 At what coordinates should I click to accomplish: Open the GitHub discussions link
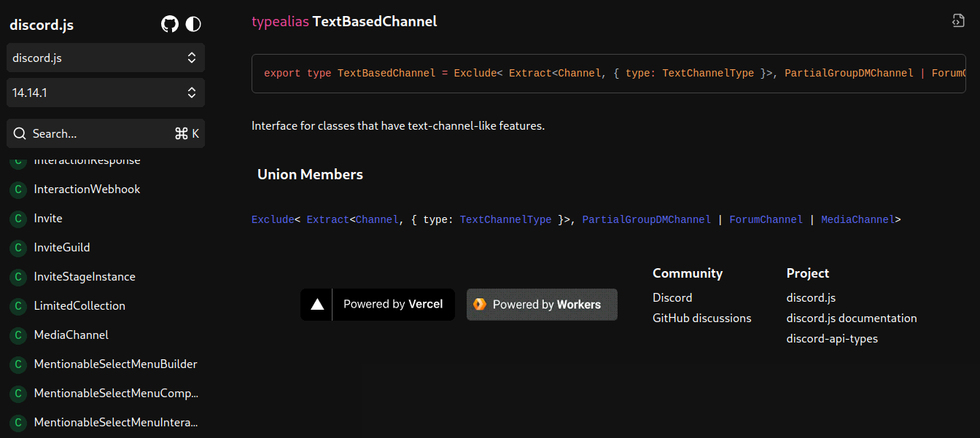(701, 318)
